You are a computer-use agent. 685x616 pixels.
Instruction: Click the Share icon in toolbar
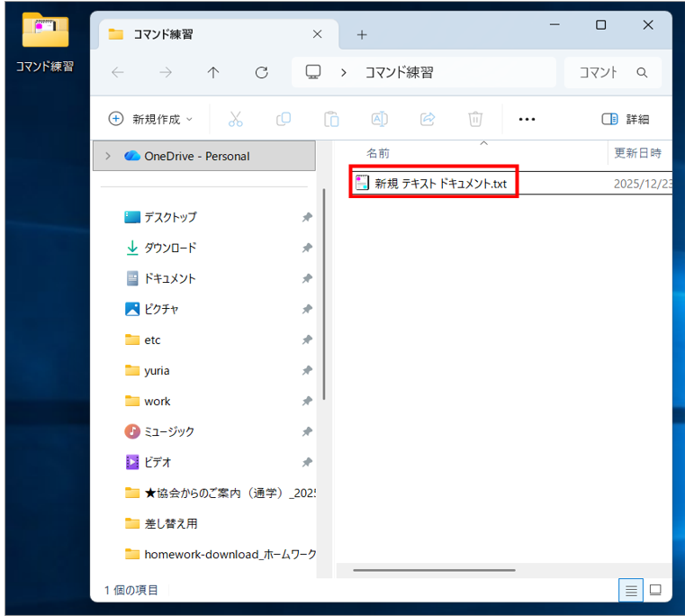pyautogui.click(x=428, y=119)
